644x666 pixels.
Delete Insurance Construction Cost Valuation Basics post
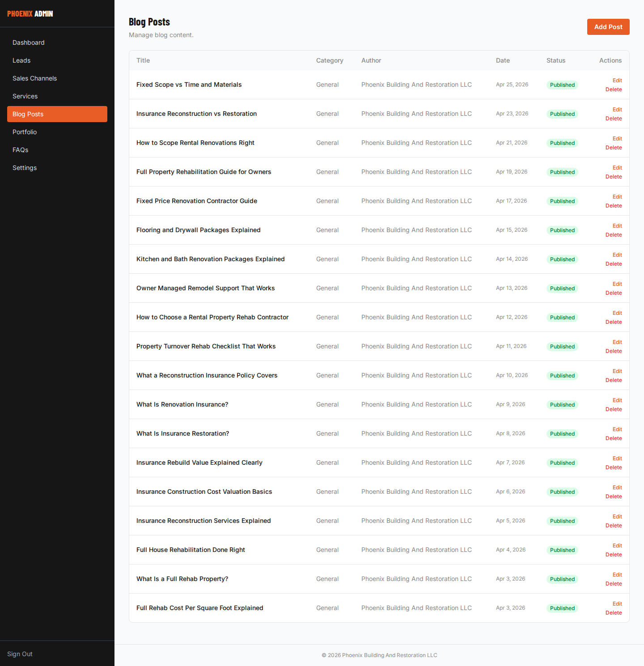click(x=614, y=496)
